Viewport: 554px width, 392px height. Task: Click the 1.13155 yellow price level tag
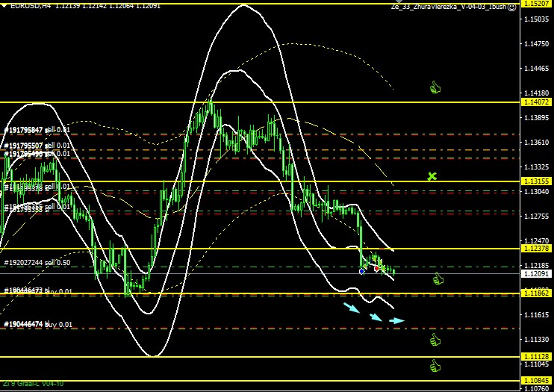pos(536,181)
